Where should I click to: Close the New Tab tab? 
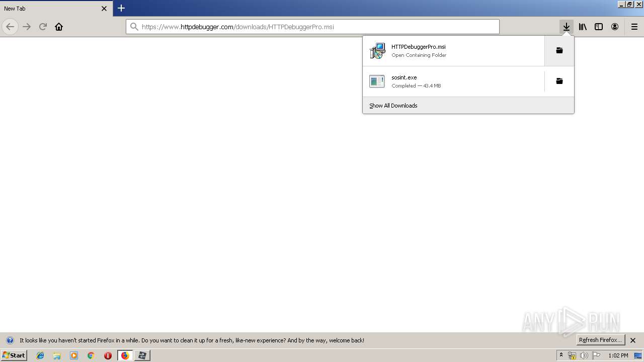[x=104, y=9]
